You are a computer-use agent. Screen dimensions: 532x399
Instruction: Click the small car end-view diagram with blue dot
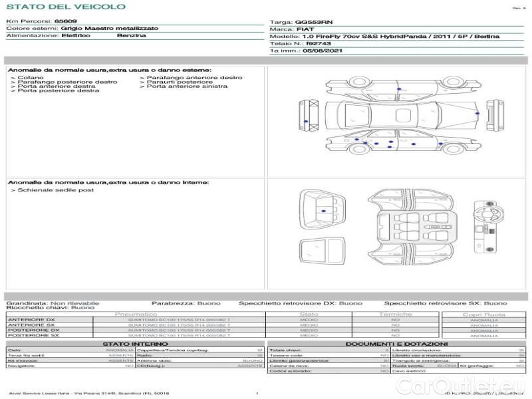pyautogui.click(x=309, y=114)
